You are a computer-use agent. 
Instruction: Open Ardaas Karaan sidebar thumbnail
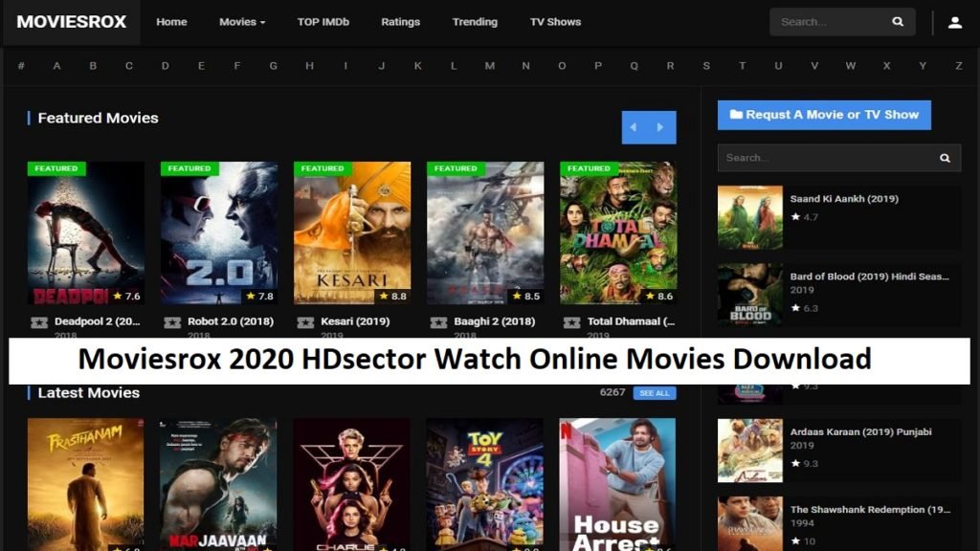coord(750,451)
